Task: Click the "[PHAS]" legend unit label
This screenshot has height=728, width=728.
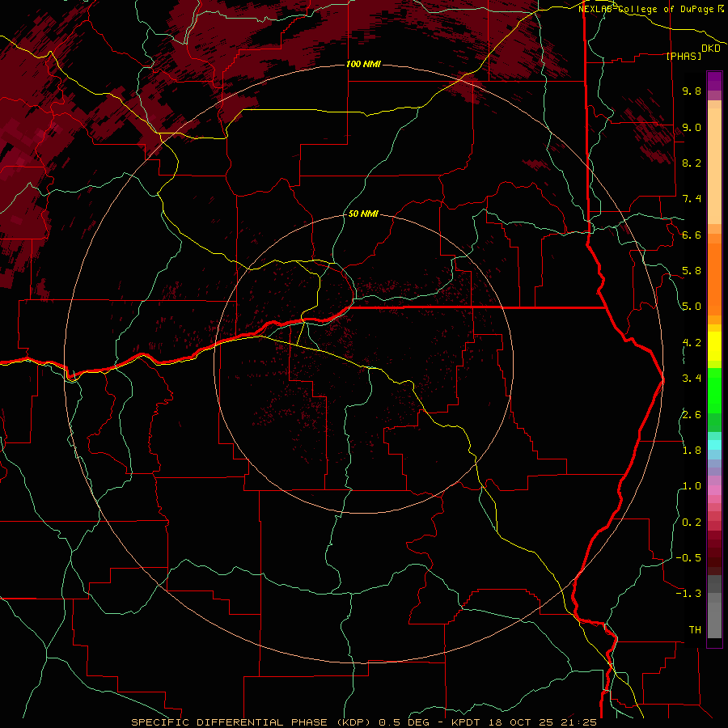Action: pos(684,56)
